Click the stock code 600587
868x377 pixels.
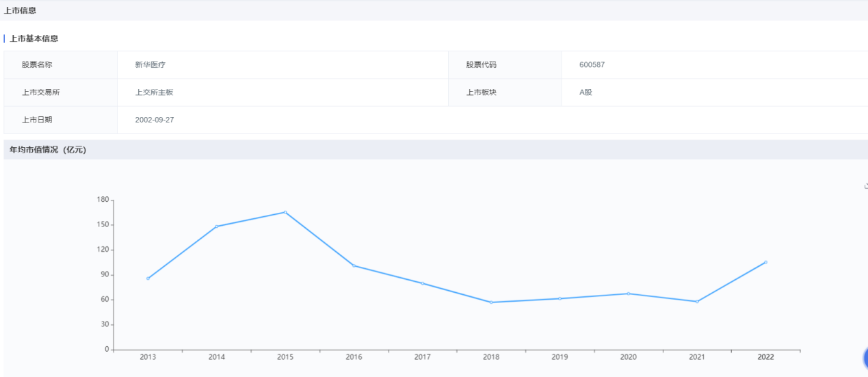(592, 65)
